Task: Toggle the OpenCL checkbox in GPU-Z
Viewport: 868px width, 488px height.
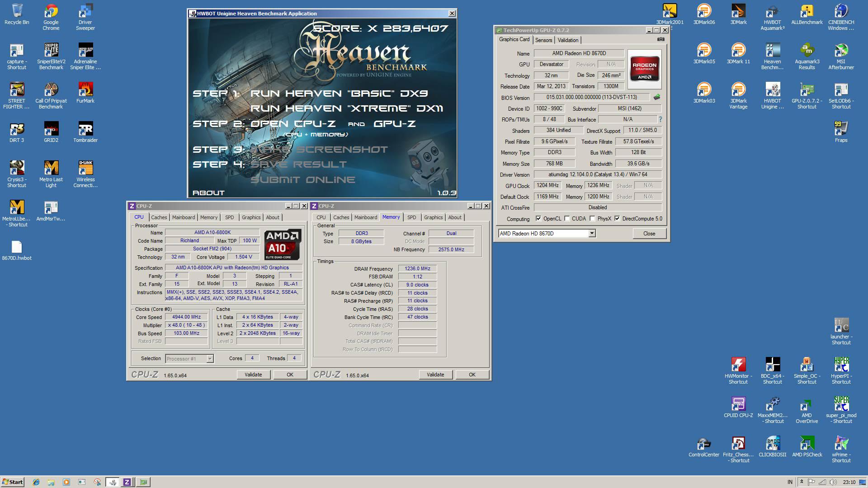Action: tap(538, 219)
